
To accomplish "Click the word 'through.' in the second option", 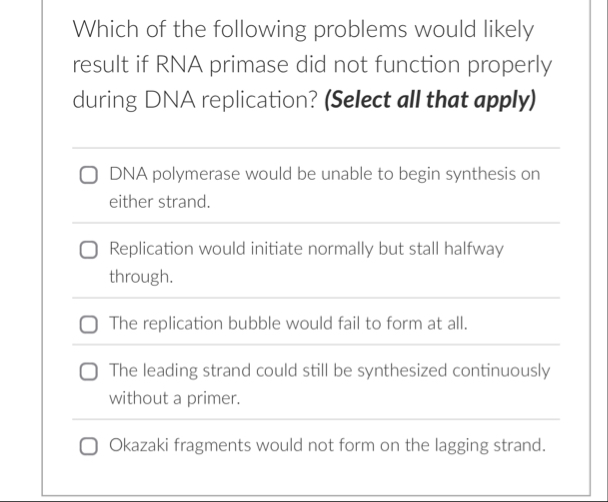I will pyautogui.click(x=141, y=277).
